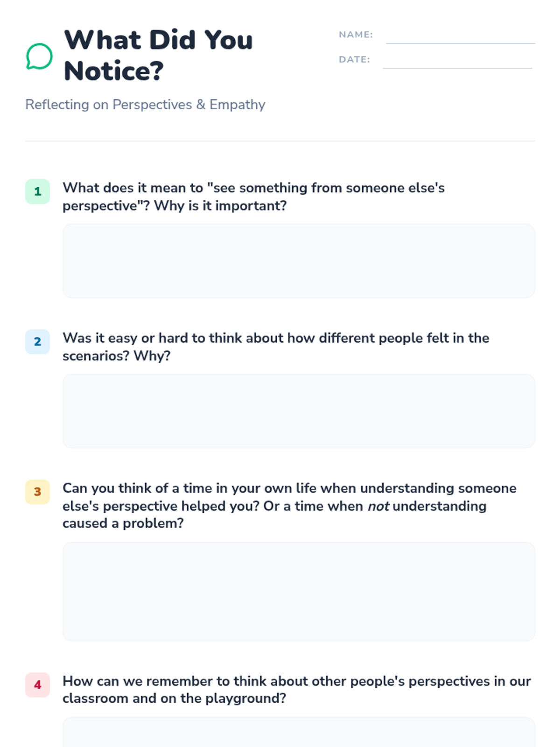Click the DATE: label
This screenshot has height=747, width=560.
354,60
